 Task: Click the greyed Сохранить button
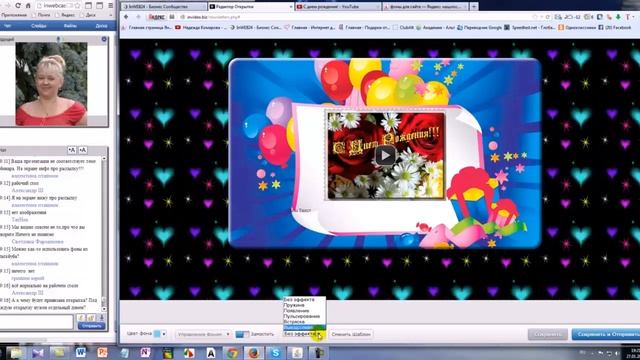tap(548, 334)
